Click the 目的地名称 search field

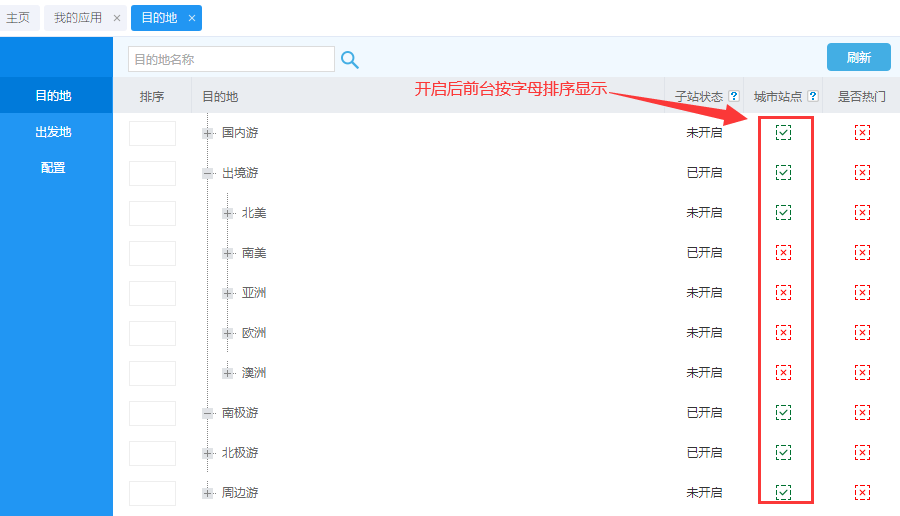pos(231,60)
